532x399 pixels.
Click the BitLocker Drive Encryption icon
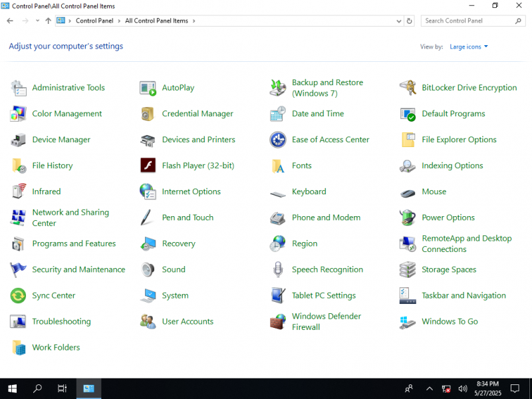408,88
